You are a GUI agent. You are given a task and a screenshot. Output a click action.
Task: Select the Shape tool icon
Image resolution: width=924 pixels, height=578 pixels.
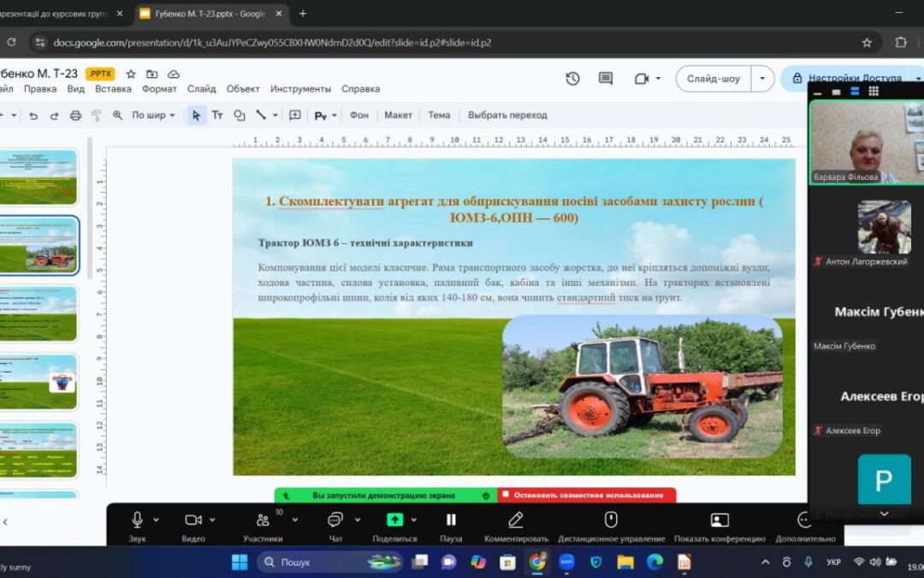240,116
